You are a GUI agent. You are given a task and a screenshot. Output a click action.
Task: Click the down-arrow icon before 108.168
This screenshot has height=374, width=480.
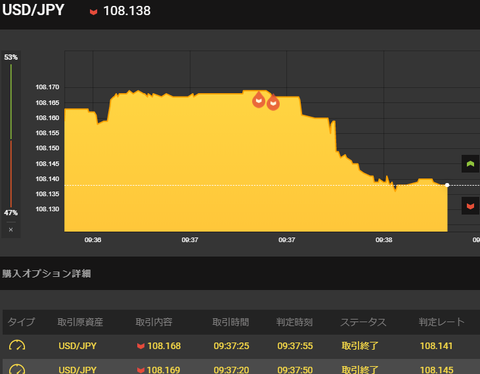coord(141,346)
